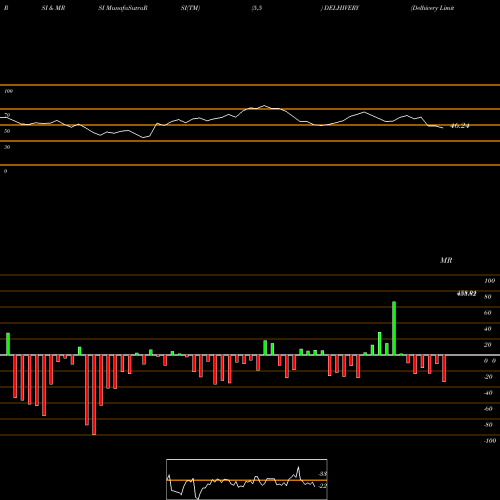Viewport: 500px width, 500px height.
Task: Click the RSI axis label 50
Action: [x=7, y=131]
